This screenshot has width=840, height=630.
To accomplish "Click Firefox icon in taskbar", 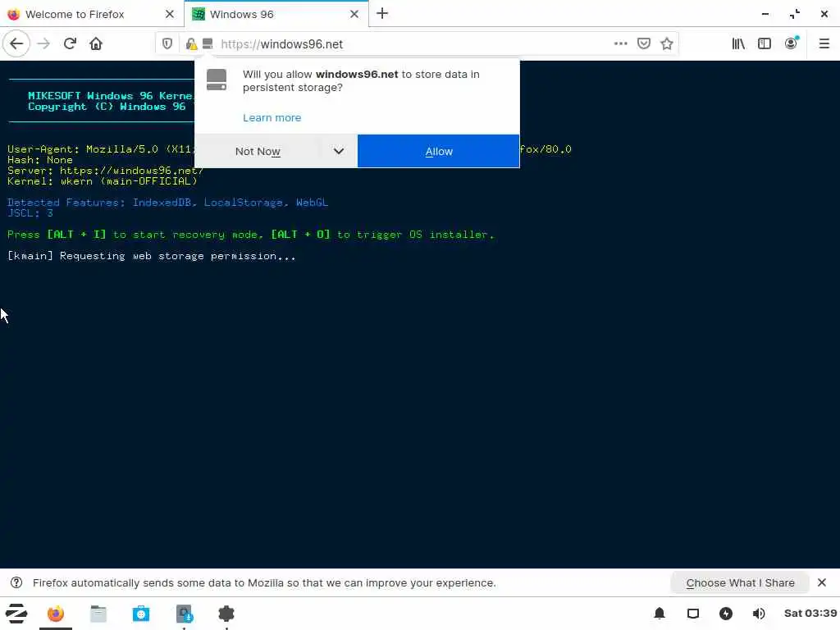I will point(56,614).
